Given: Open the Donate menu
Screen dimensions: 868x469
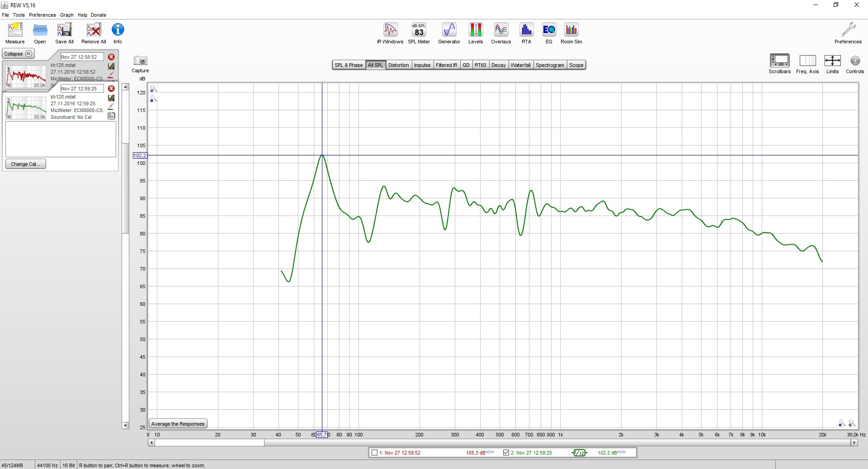Looking at the screenshot, I should click(99, 15).
